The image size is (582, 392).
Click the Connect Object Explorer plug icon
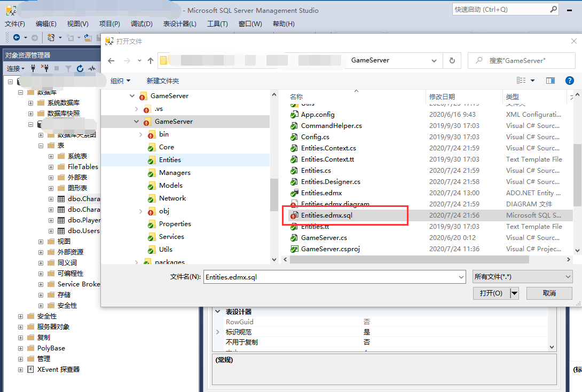[33, 68]
